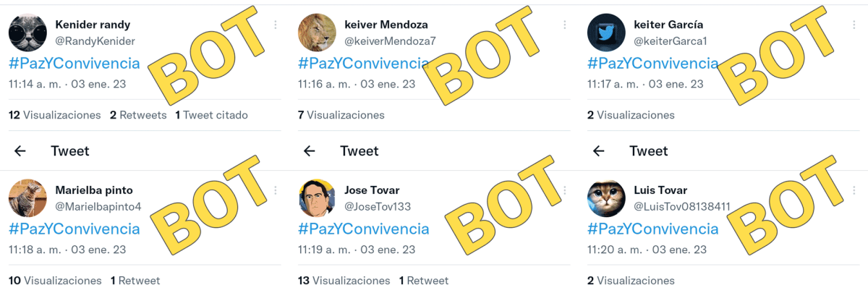View 1 Tweet citado on Kenider tweet
The image size is (868, 293).
click(x=211, y=115)
